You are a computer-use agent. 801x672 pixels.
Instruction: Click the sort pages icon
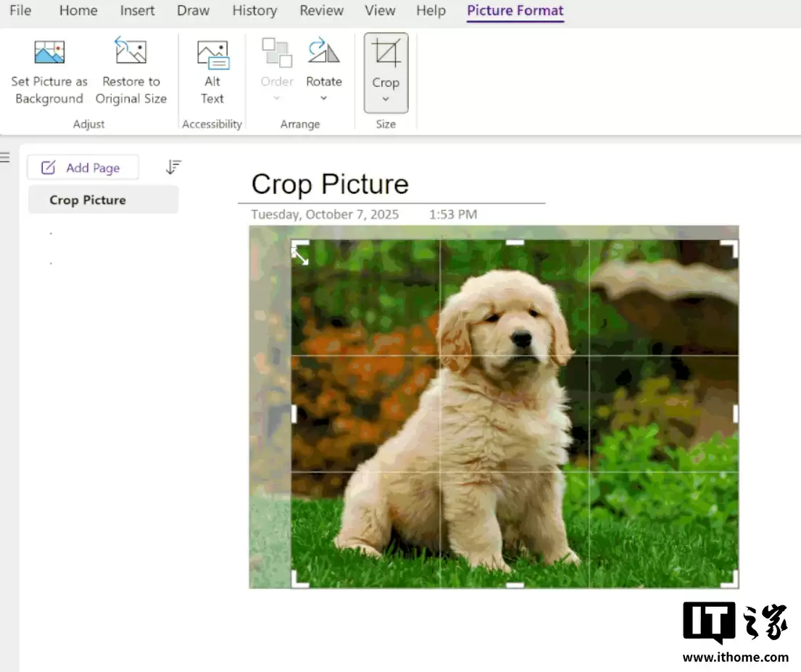173,167
